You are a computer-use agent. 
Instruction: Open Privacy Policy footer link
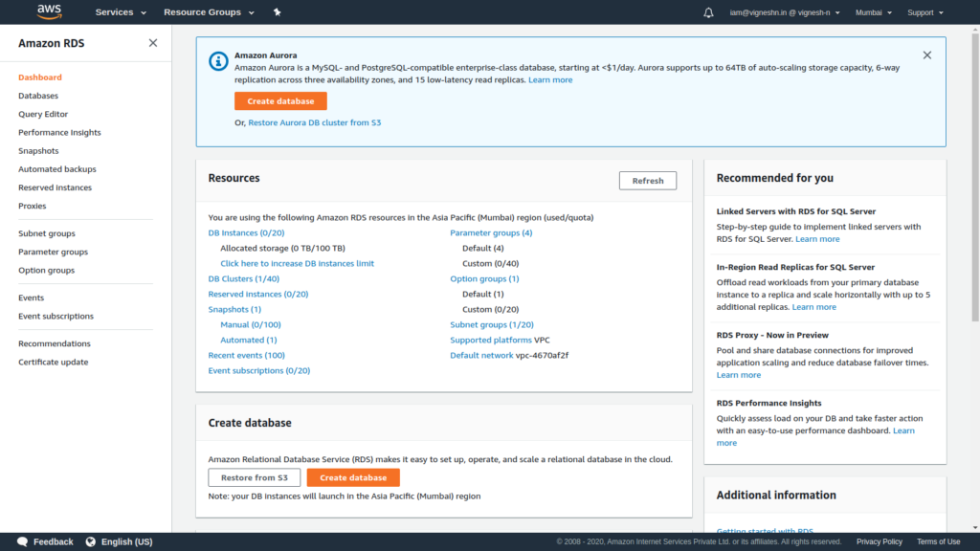(x=879, y=541)
